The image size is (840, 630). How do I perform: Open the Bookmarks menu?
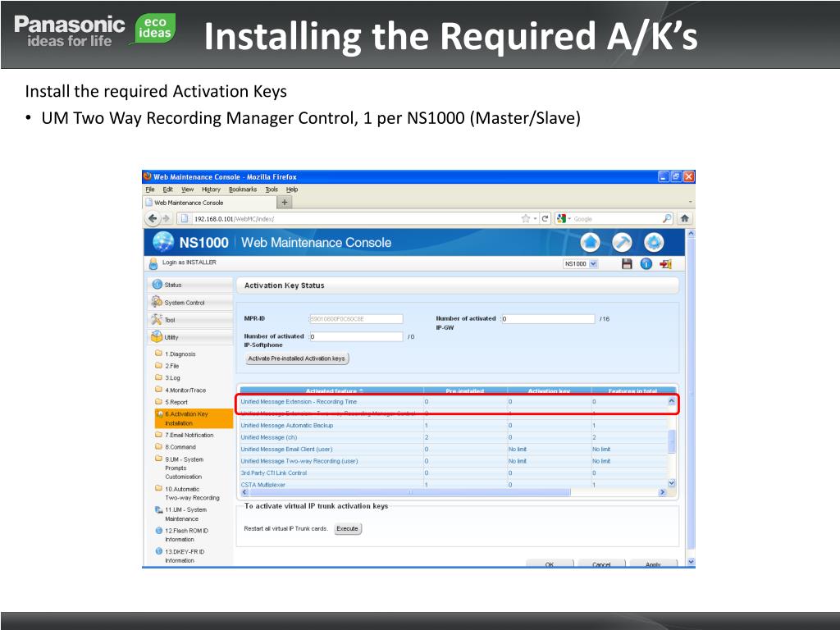point(243,189)
